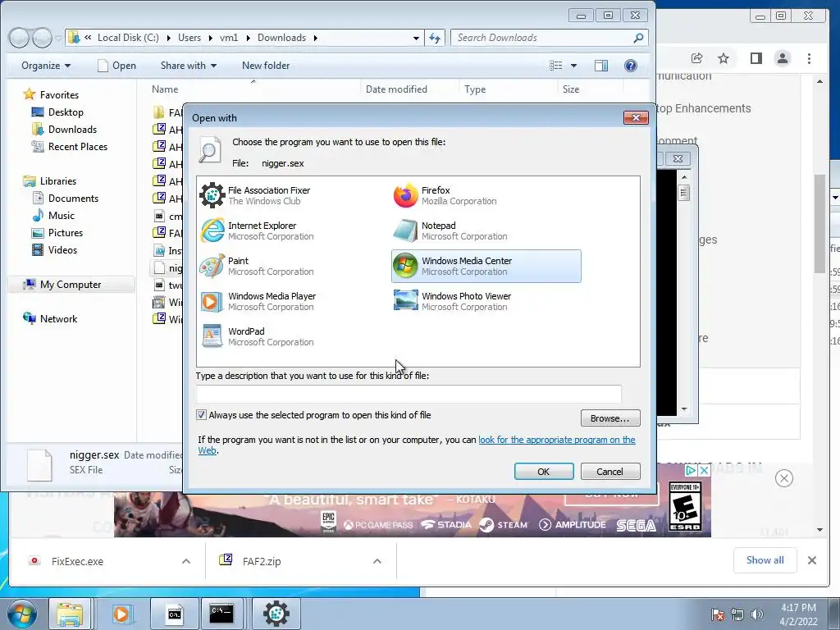Open the Action Center flag icon
The width and height of the screenshot is (840, 630).
[718, 614]
